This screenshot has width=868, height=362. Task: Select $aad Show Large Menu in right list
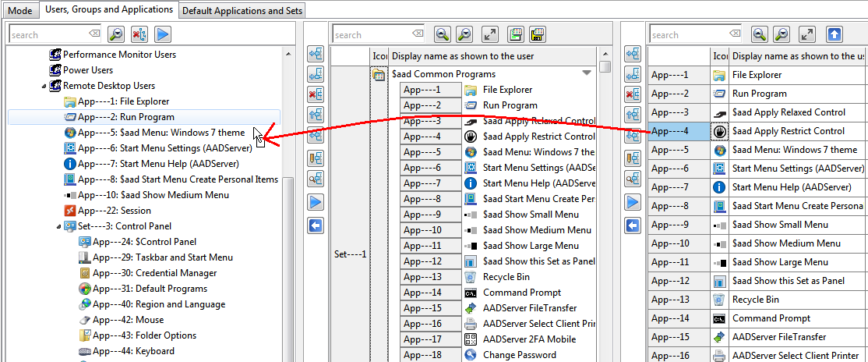pos(780,262)
